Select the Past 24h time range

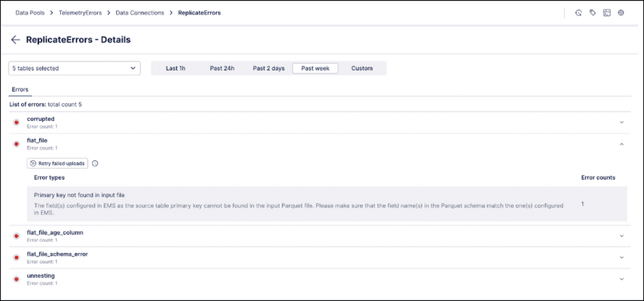click(x=222, y=69)
